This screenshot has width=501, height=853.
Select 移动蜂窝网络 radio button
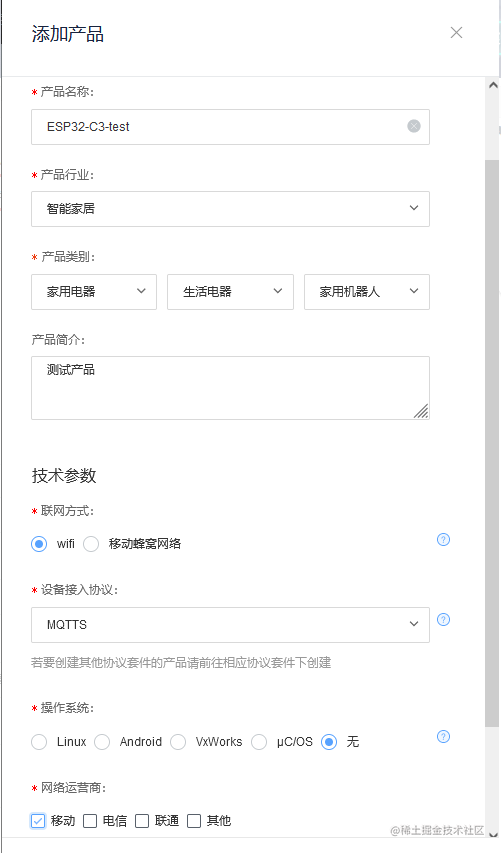coord(91,544)
